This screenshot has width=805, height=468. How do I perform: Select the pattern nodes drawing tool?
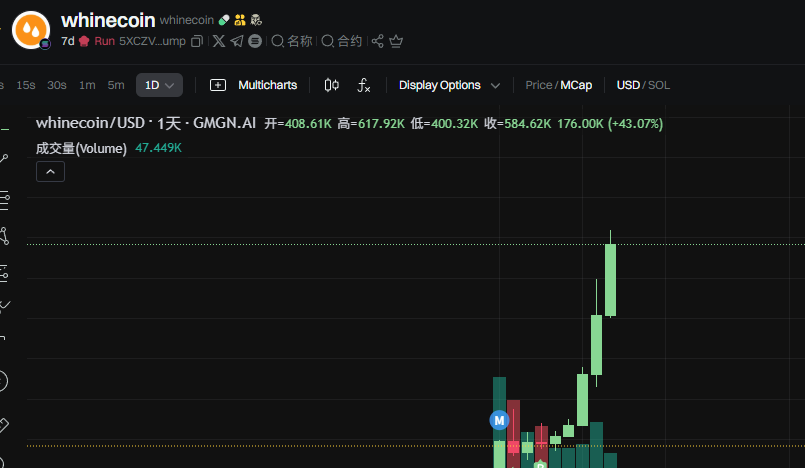(x=4, y=236)
